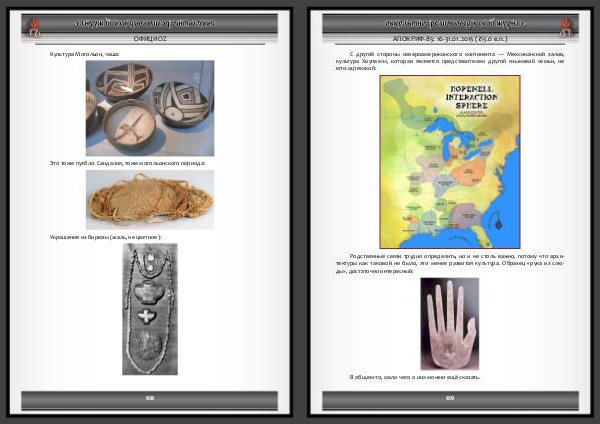
Task: Click the woven sandals photo
Action: point(149,199)
